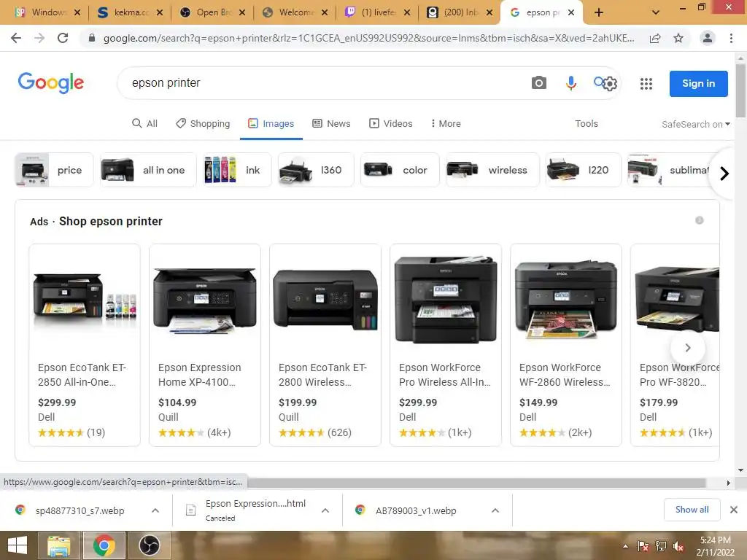Select the l360 filter chip
The image size is (747, 560).
(316, 170)
